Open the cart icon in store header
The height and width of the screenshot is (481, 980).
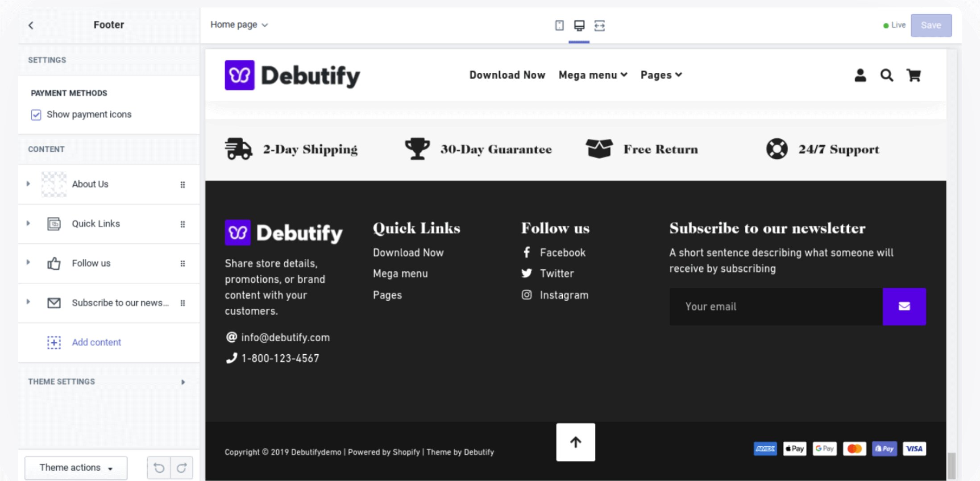point(914,75)
